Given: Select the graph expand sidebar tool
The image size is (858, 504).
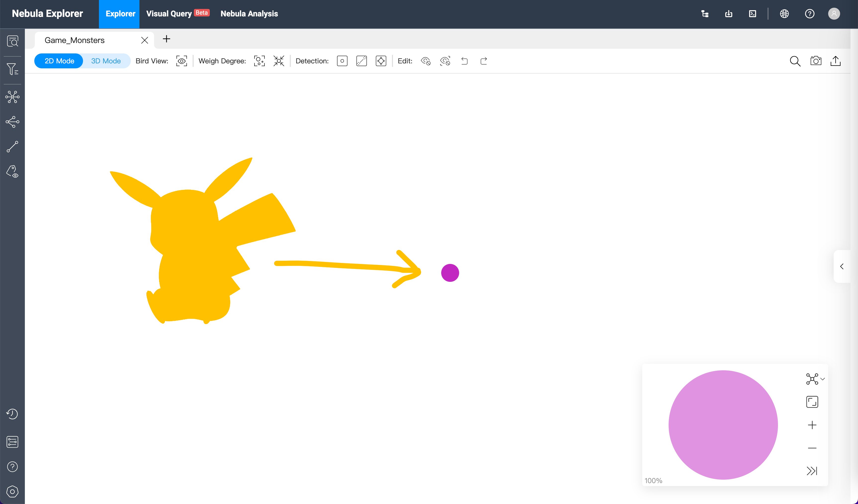Looking at the screenshot, I should (13, 97).
